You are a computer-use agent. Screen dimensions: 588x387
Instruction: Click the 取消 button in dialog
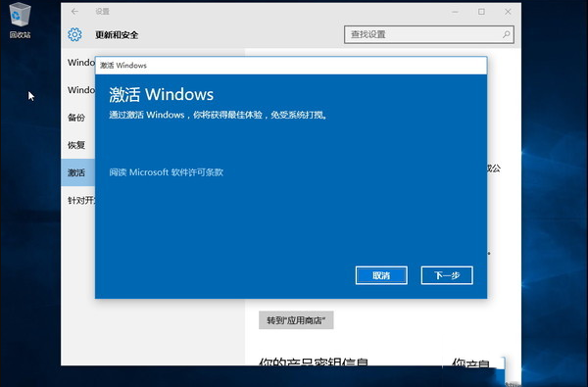381,275
